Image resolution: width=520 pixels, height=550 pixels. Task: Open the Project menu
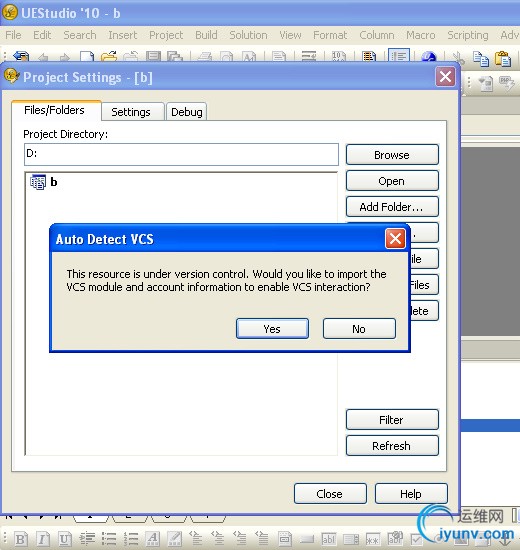pyautogui.click(x=166, y=35)
